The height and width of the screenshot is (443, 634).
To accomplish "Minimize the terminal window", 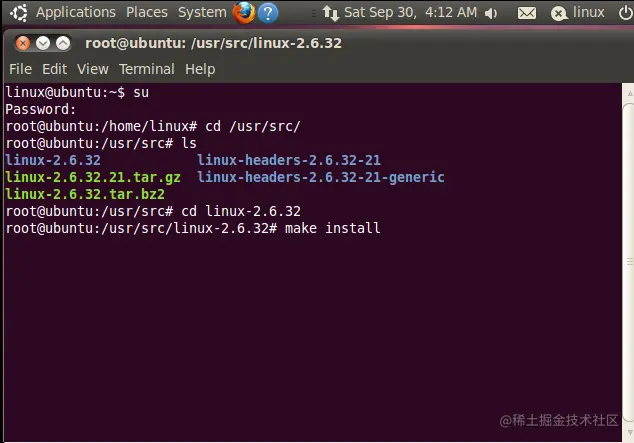I will click(43, 43).
